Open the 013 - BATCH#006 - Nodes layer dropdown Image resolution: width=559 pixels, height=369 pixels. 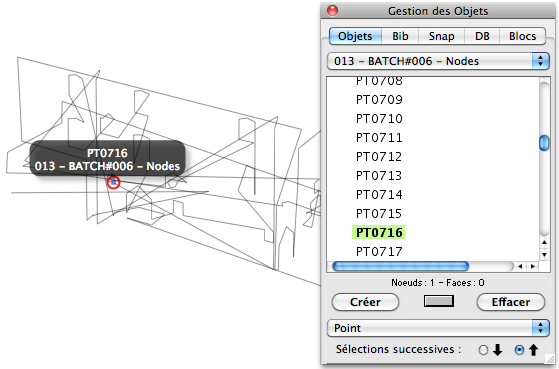[438, 61]
